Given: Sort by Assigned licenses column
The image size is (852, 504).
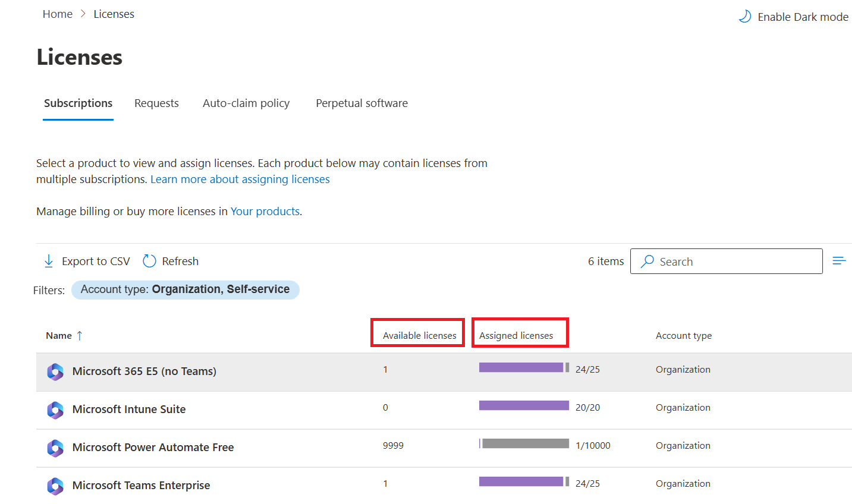Looking at the screenshot, I should [x=516, y=336].
